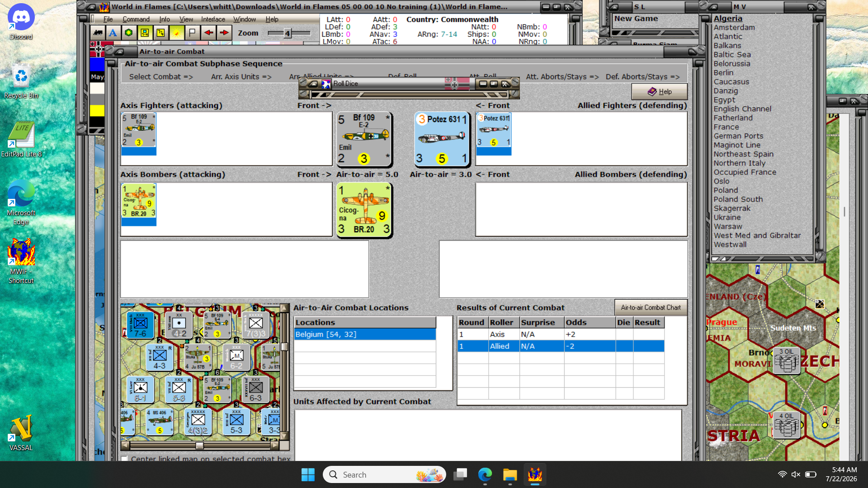868x488 pixels.
Task: Click the Odds column header in results
Action: 590,323
